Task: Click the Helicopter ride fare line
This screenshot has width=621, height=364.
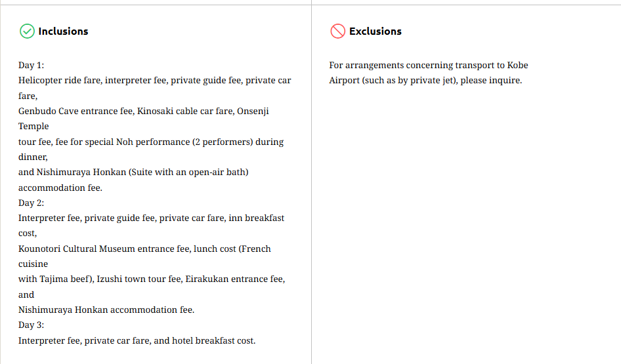Action: point(154,81)
